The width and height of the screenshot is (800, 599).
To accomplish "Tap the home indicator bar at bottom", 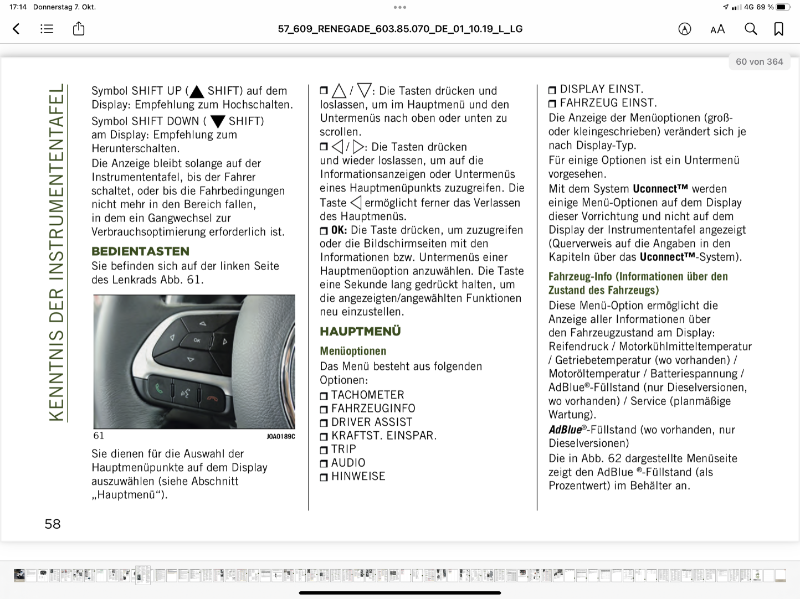I will click(x=400, y=593).
